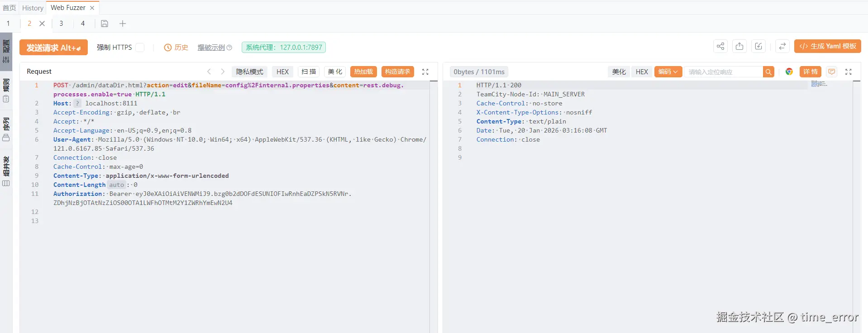The width and height of the screenshot is (868, 333).
Task: Click the 构造请求 build request button
Action: [x=398, y=71]
